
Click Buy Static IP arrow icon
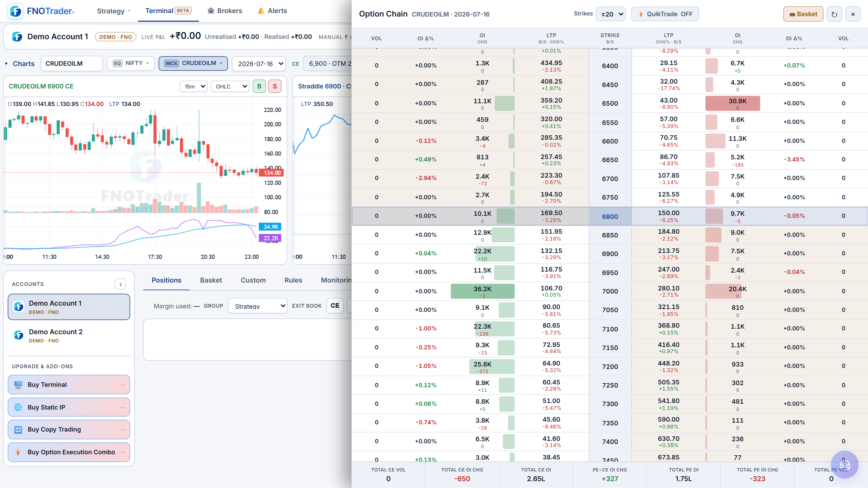(x=122, y=407)
